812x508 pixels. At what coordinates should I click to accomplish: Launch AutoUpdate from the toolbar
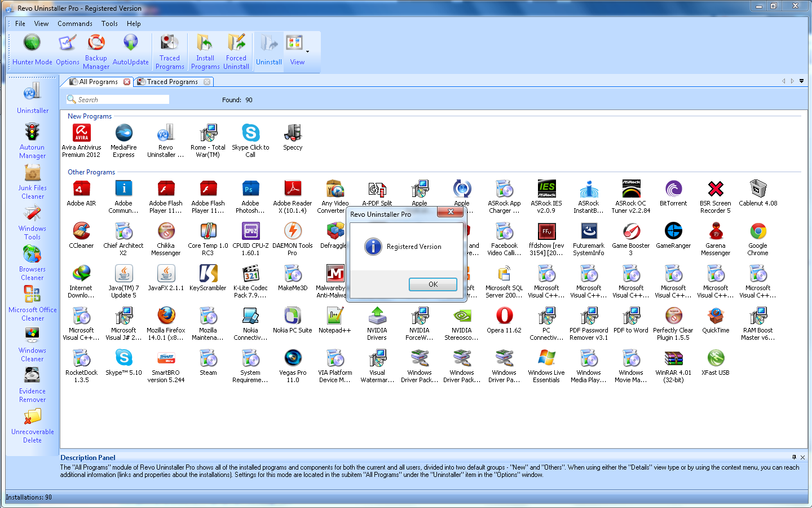click(131, 50)
